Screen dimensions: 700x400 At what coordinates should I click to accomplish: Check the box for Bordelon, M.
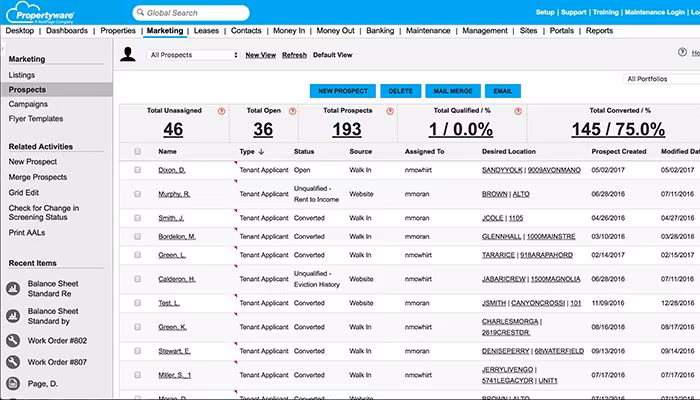(x=138, y=237)
